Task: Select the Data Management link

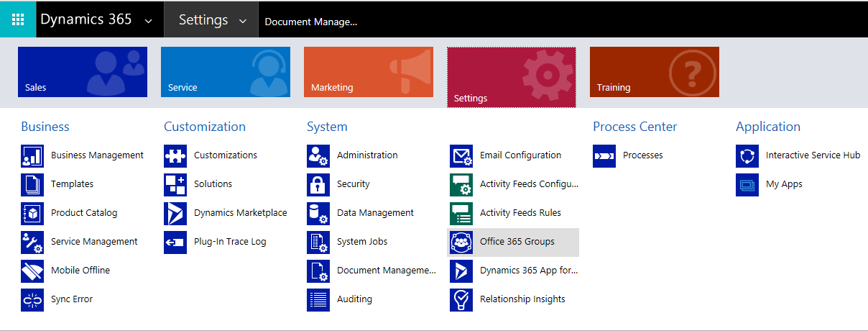Action: pyautogui.click(x=375, y=213)
